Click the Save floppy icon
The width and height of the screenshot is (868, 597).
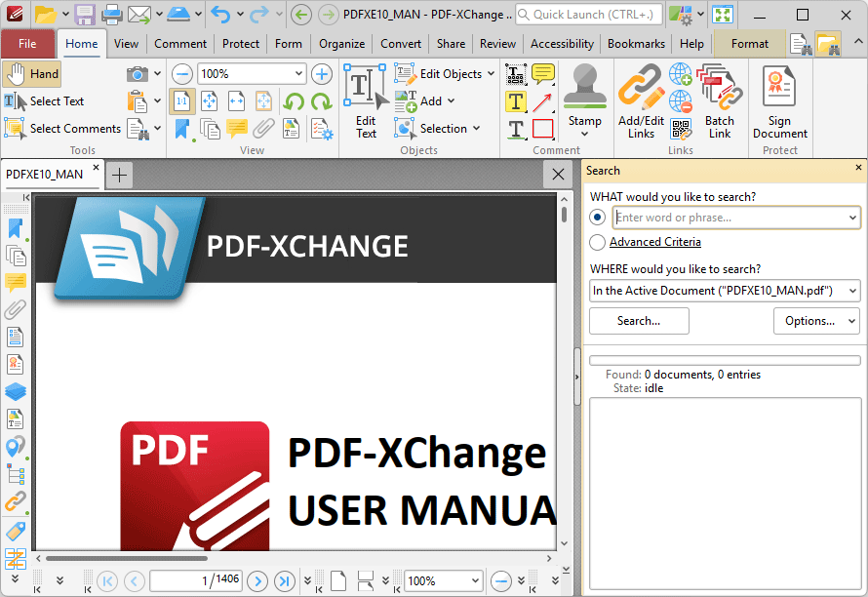click(85, 15)
